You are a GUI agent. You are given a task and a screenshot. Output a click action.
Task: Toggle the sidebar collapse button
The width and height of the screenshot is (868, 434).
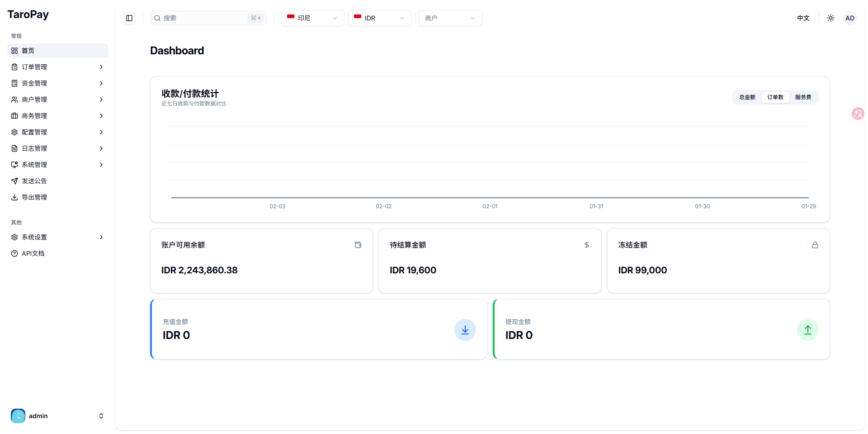click(x=129, y=18)
